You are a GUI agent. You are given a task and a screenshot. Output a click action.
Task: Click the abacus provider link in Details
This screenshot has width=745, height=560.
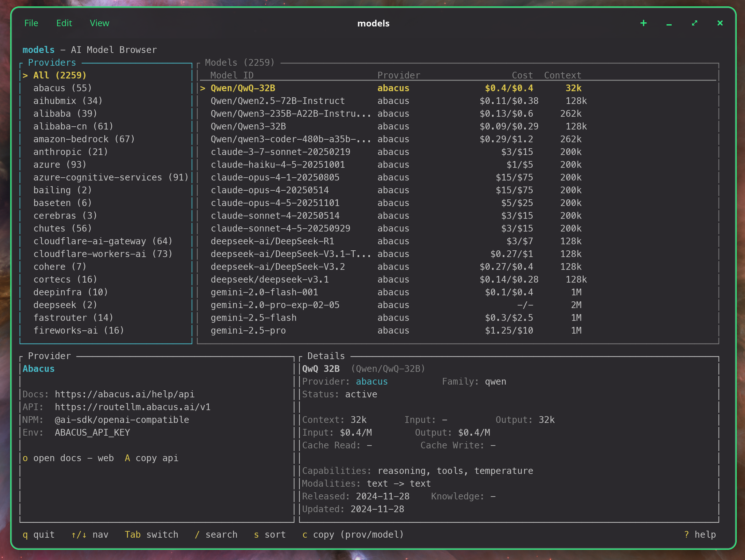pos(372,381)
